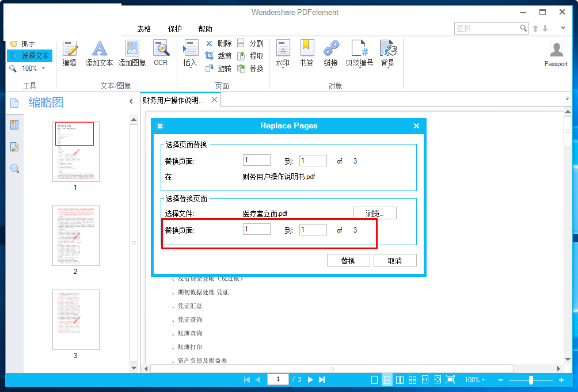Screen dimensions: 578x392
Task: Enable two-page facing view mode
Action: coord(400,379)
